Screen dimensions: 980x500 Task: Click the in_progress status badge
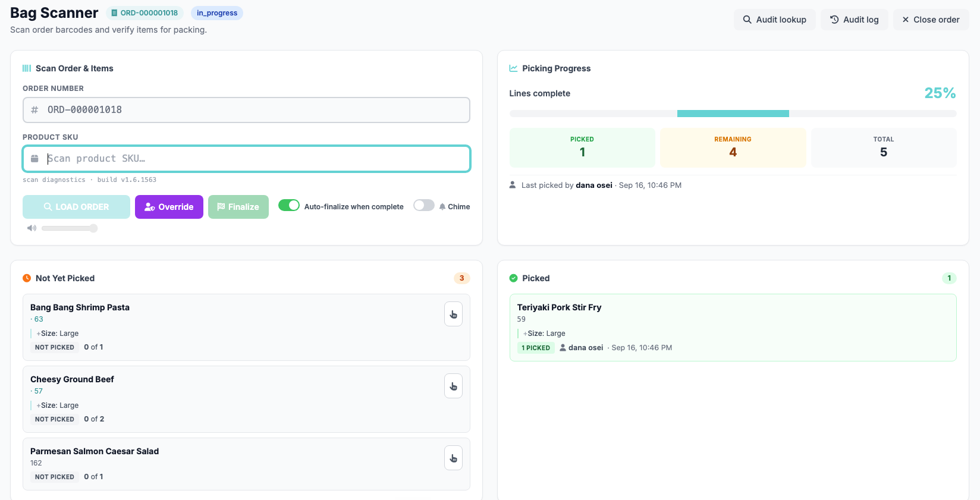[217, 13]
